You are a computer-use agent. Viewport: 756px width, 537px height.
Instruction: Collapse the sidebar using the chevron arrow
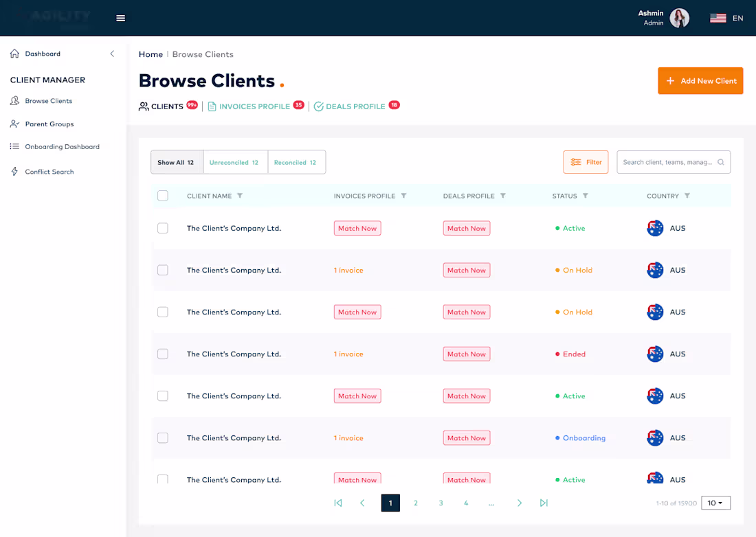[x=112, y=53]
